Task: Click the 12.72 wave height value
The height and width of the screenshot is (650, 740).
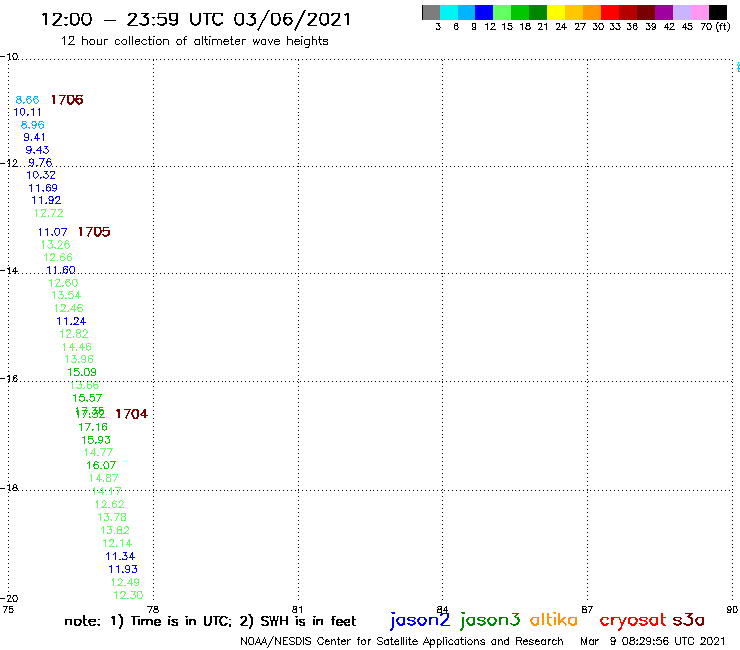Action: pos(49,213)
